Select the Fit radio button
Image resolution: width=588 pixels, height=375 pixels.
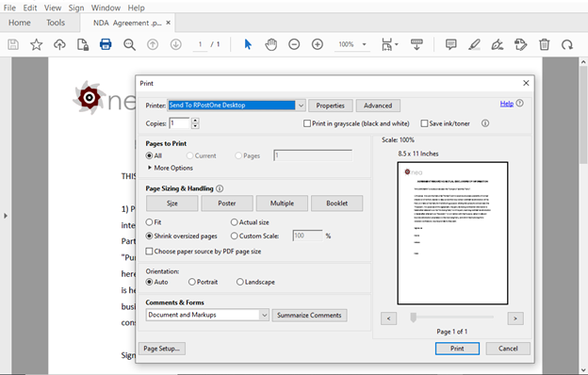click(149, 222)
